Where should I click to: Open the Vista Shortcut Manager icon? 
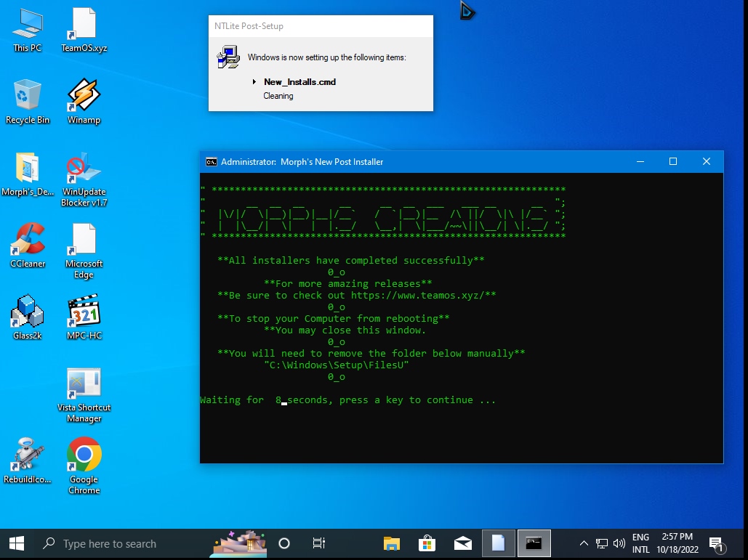click(x=84, y=384)
